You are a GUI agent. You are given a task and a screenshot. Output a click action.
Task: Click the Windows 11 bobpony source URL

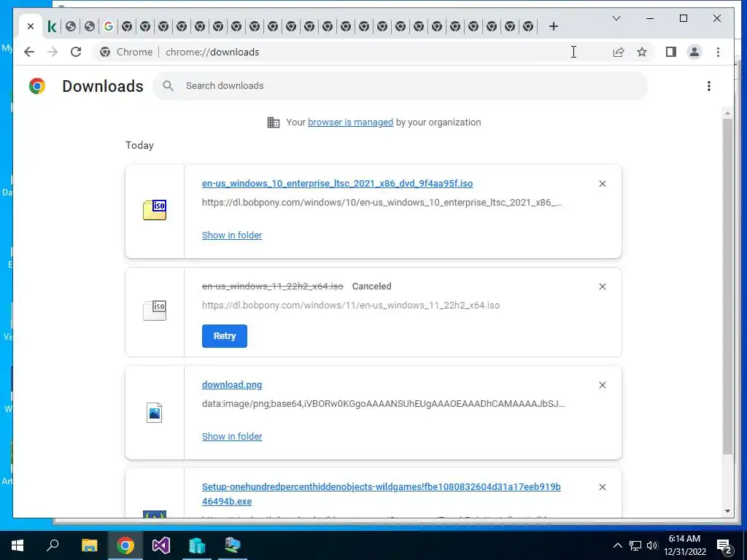point(351,306)
